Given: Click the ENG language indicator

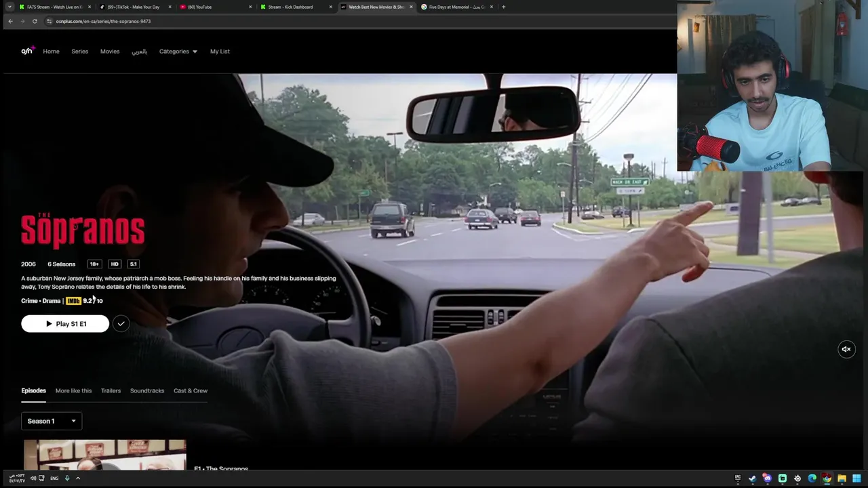Looking at the screenshot, I should tap(54, 479).
